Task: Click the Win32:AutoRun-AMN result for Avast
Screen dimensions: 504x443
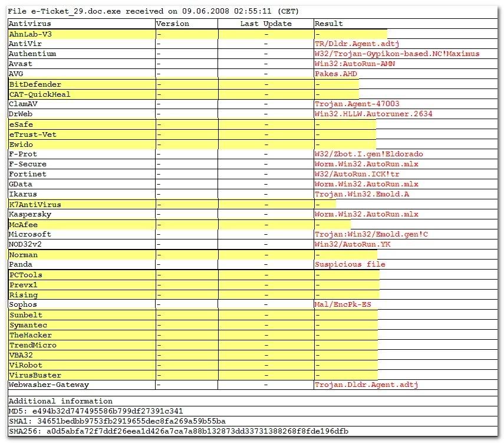Action: tap(354, 64)
